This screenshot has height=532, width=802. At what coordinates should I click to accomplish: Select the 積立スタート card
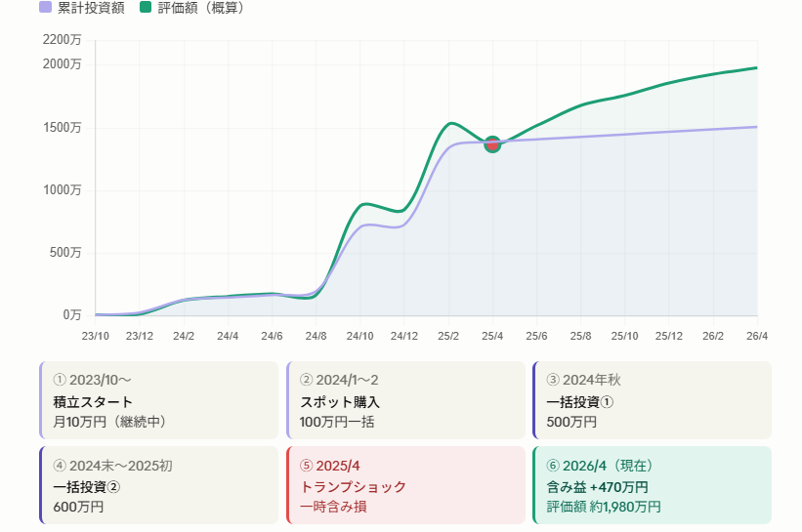pos(159,400)
